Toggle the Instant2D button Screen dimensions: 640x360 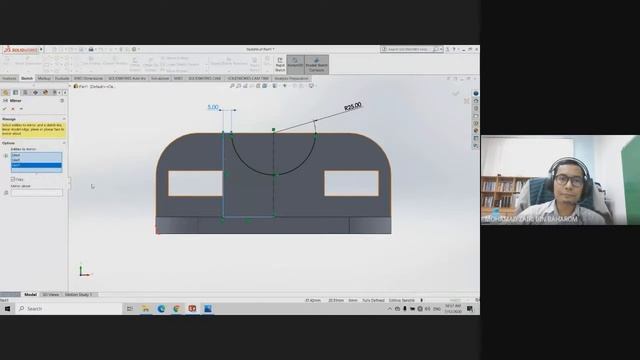click(x=295, y=64)
